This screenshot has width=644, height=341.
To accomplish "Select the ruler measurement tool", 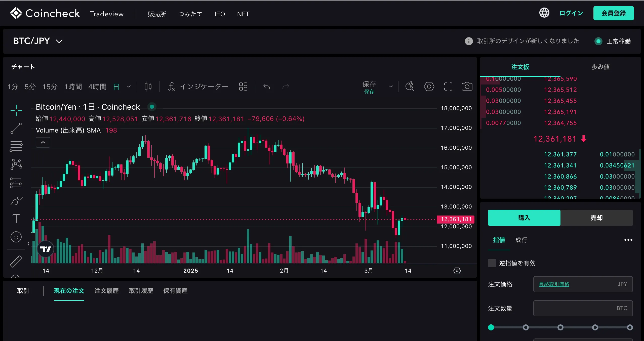I will tap(16, 261).
